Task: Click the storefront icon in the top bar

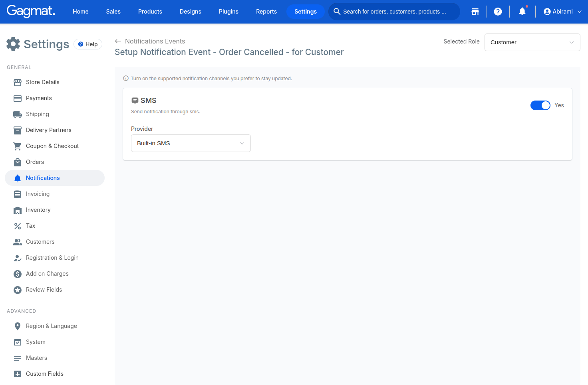Action: pos(475,12)
